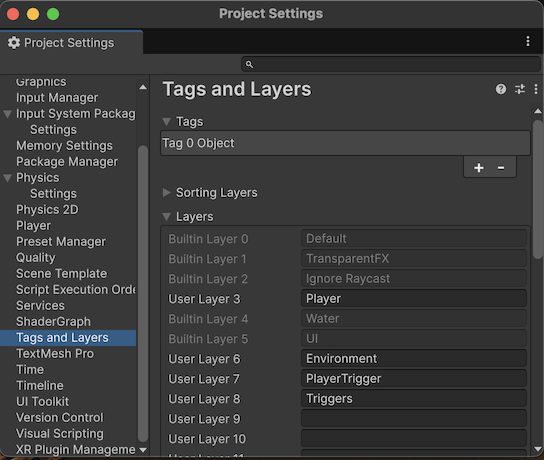Select the Project Settings tab

coord(71,43)
